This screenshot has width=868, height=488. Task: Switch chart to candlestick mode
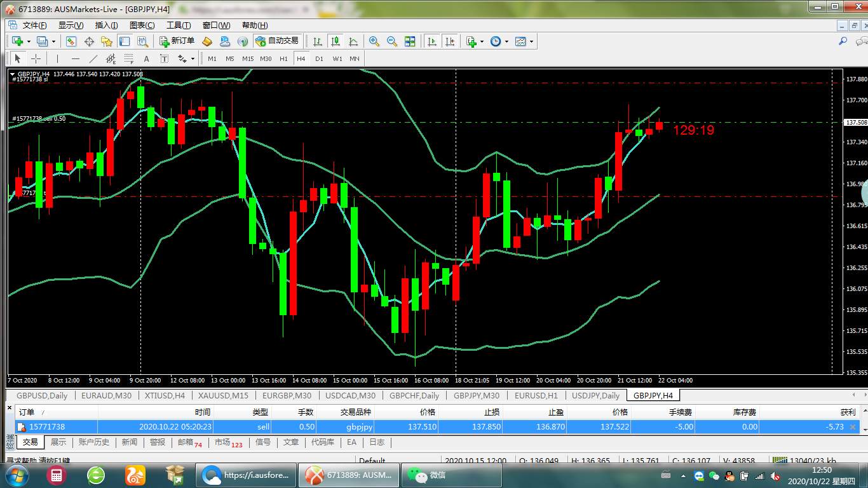click(335, 41)
